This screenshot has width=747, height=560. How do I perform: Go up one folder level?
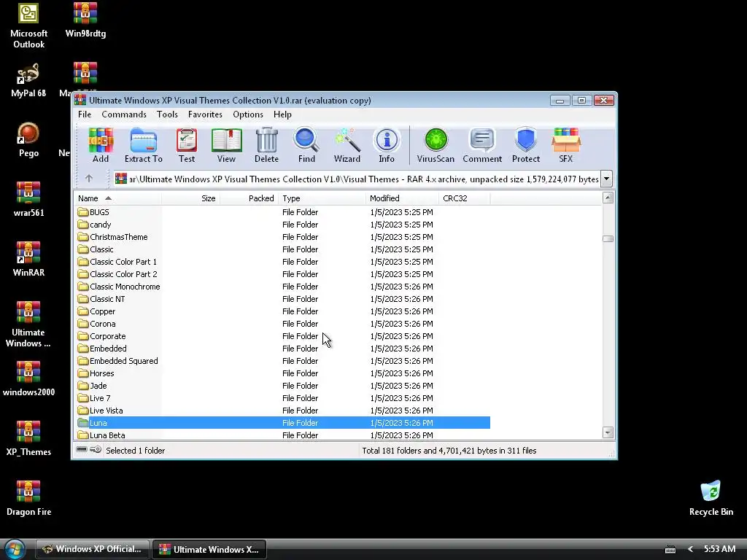coord(89,179)
